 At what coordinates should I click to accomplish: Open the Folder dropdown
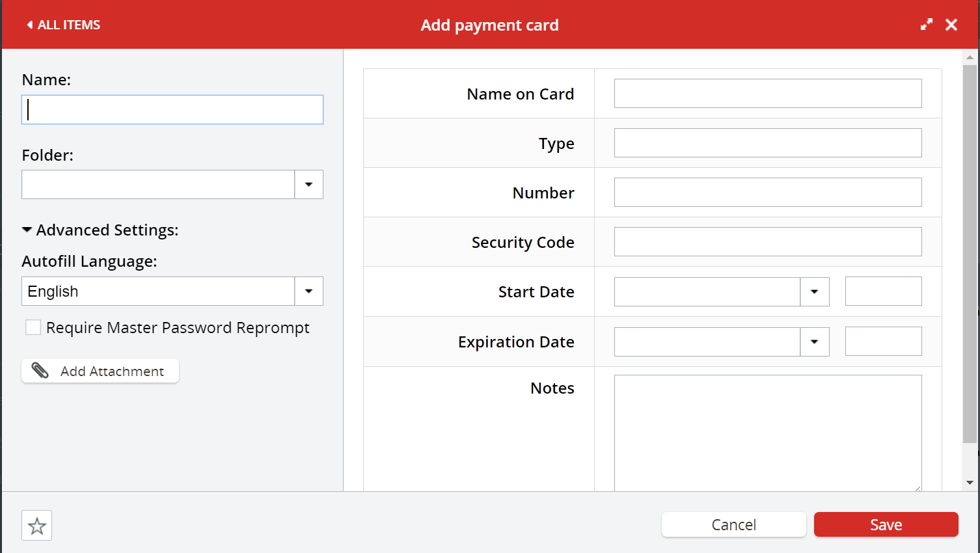[308, 184]
